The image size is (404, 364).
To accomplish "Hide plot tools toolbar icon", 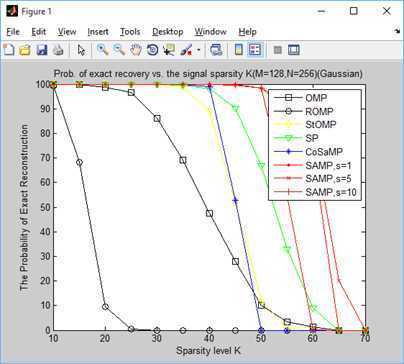I will point(277,50).
